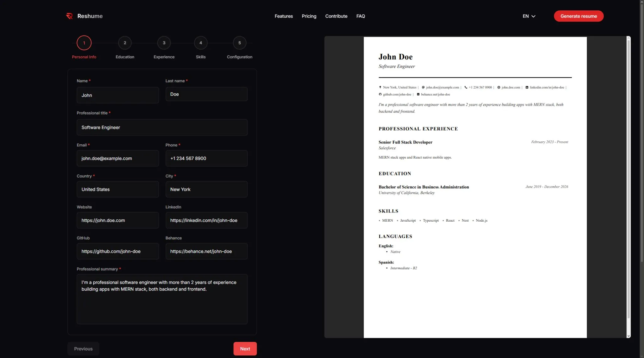Viewport: 644px width, 358px height.
Task: Click the Previous button
Action: tap(83, 349)
